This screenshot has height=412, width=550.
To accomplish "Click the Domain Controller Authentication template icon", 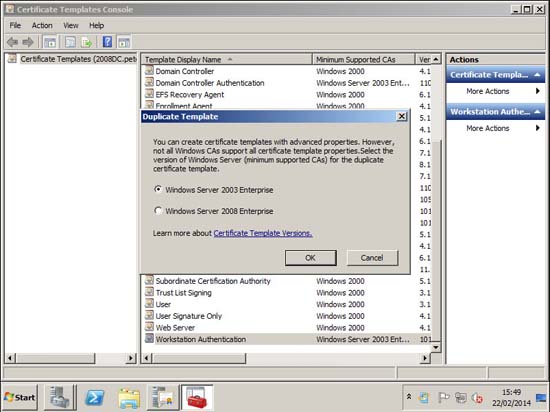I will coord(149,82).
